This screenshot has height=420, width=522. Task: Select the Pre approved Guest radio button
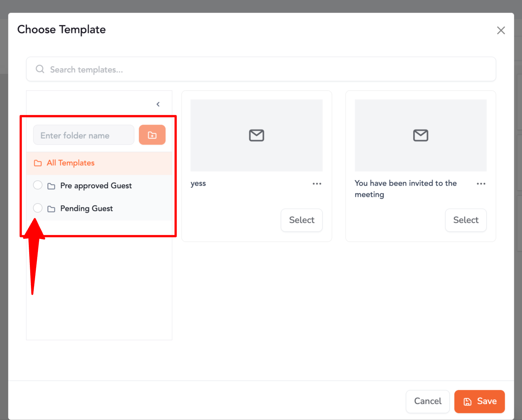click(x=38, y=185)
